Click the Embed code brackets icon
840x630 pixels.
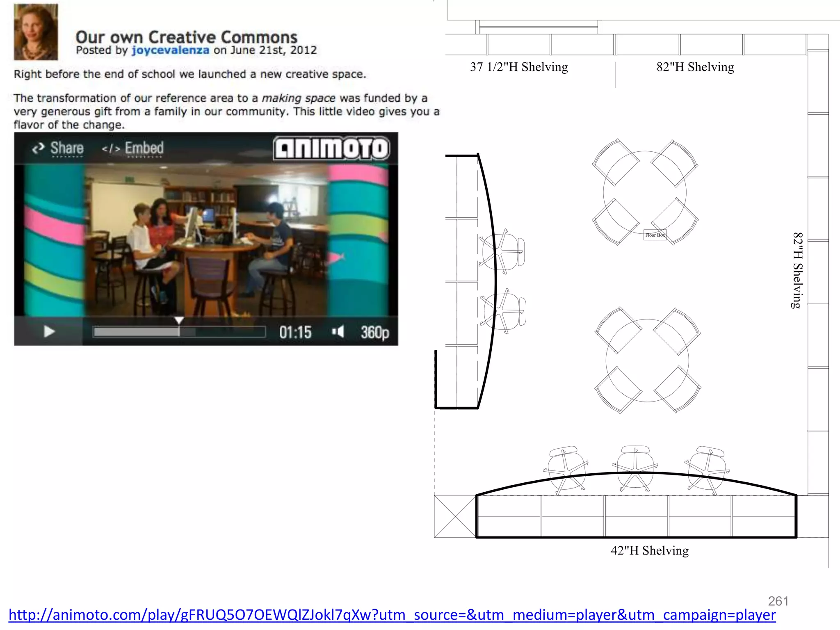coord(111,148)
